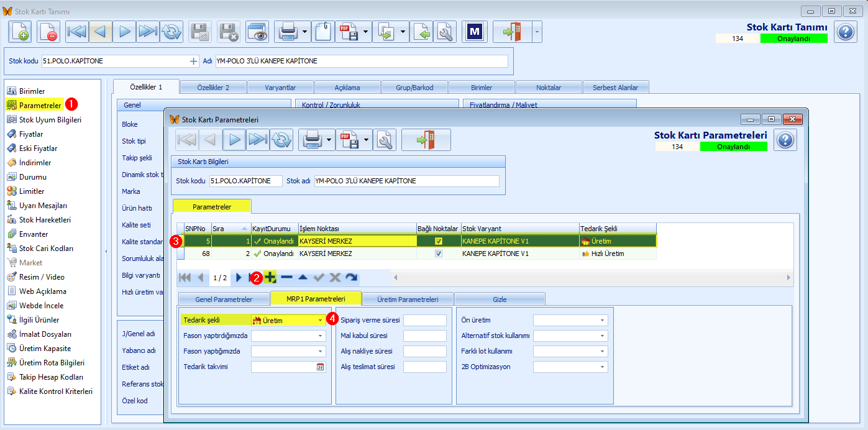Click the copy record icon in main toolbar

click(386, 32)
